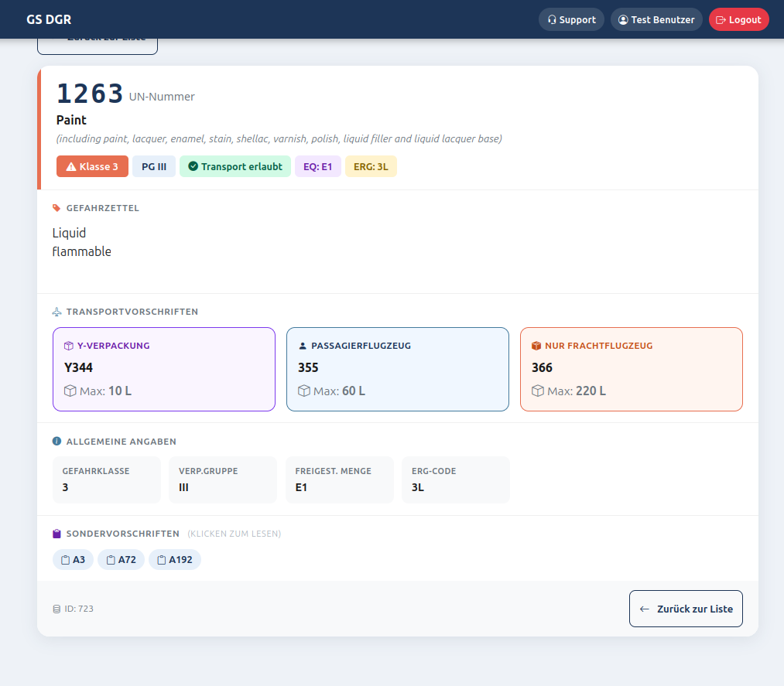Click the ID: 723 text
This screenshot has width=784, height=686.
pos(79,609)
